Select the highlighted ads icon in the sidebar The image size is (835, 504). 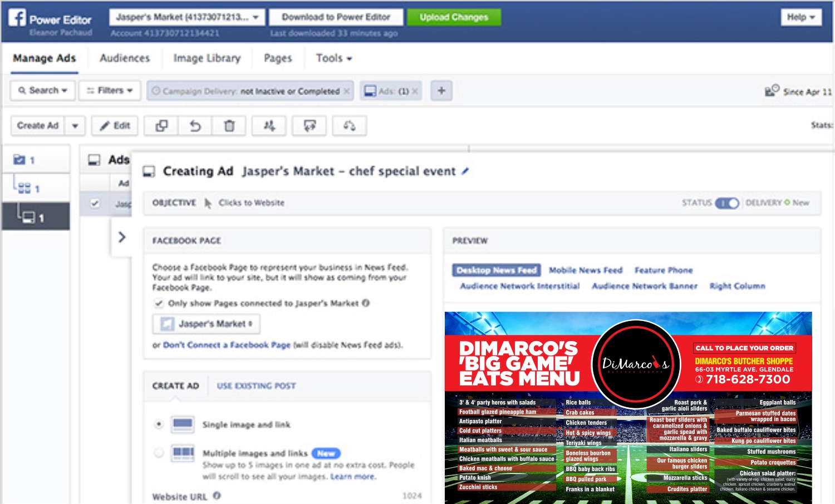tap(29, 217)
